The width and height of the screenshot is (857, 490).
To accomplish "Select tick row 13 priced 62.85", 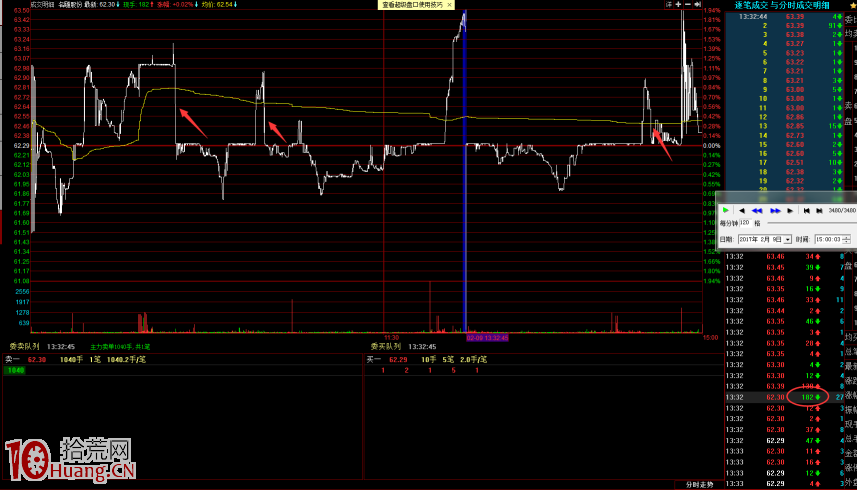I will (x=784, y=126).
